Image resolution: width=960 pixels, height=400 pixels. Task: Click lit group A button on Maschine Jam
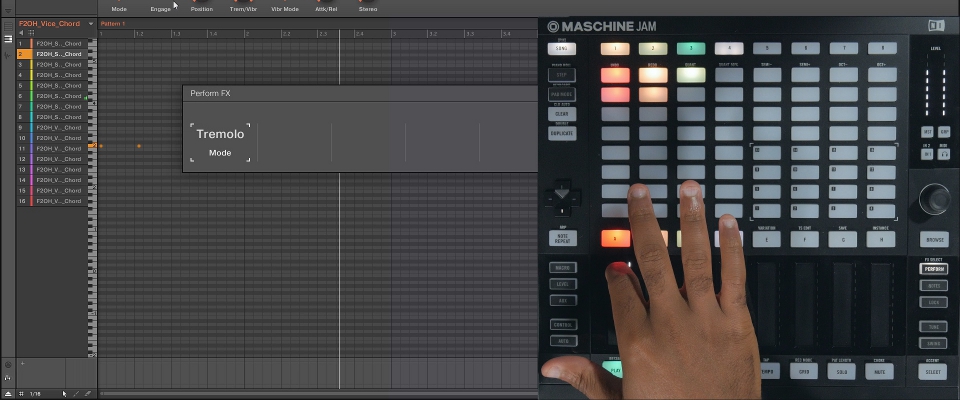[615, 239]
